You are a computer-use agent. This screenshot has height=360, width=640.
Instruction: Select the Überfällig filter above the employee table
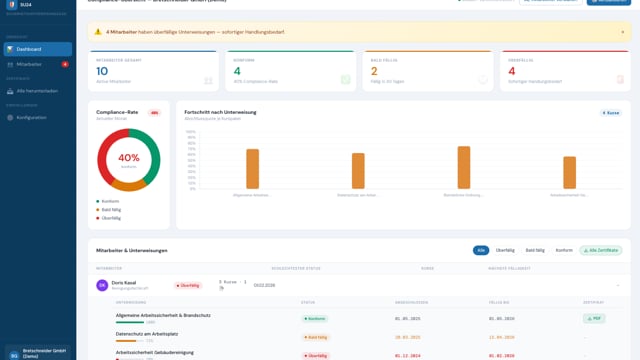point(505,250)
